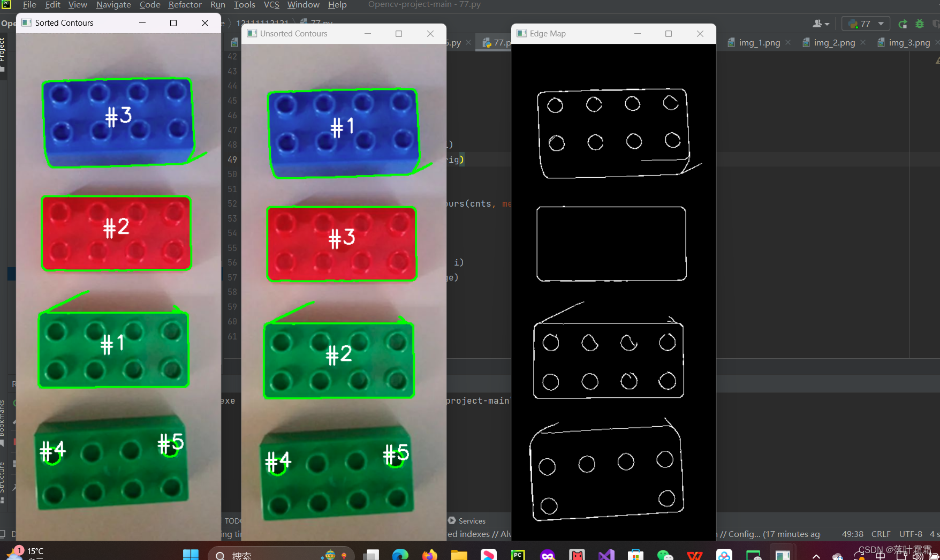Minimize the Edge Map window

click(638, 33)
